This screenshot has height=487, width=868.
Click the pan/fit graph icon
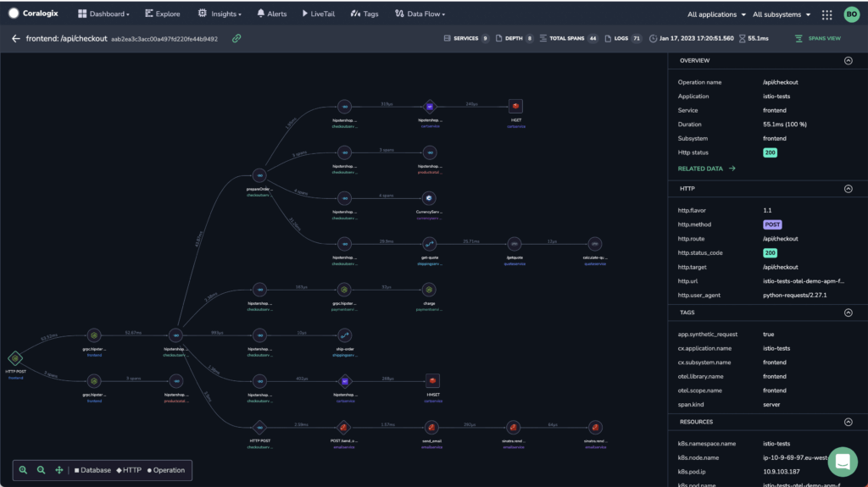click(58, 470)
